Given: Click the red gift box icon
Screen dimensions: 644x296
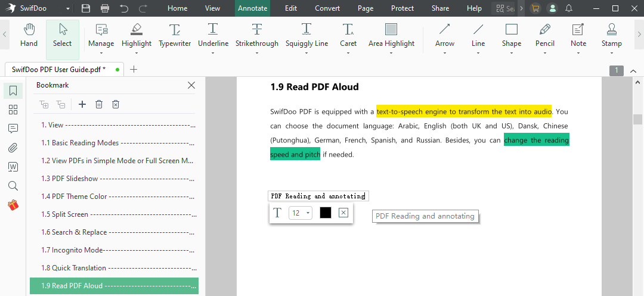Looking at the screenshot, I should (13, 205).
